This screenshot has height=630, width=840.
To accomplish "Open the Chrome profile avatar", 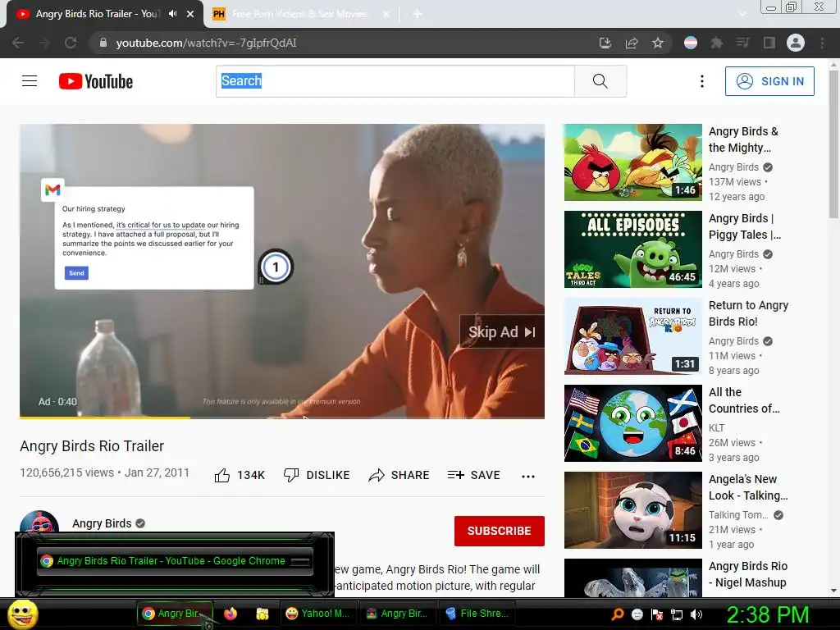I will tap(796, 43).
